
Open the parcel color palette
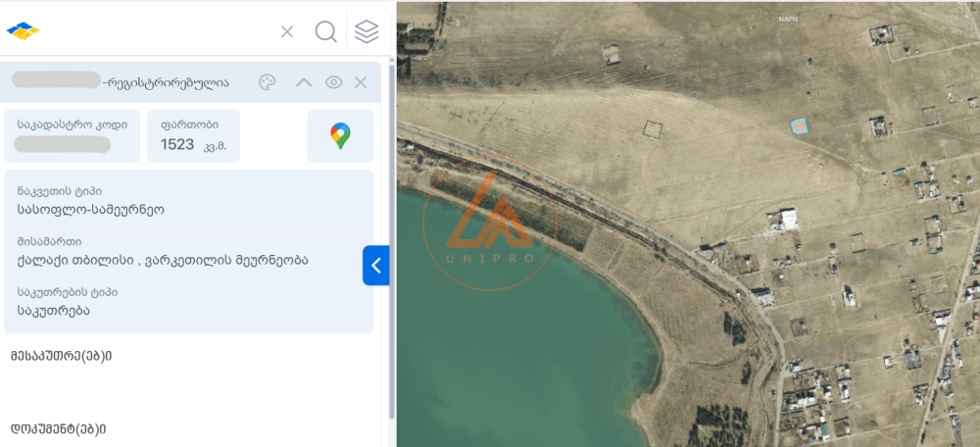click(267, 82)
